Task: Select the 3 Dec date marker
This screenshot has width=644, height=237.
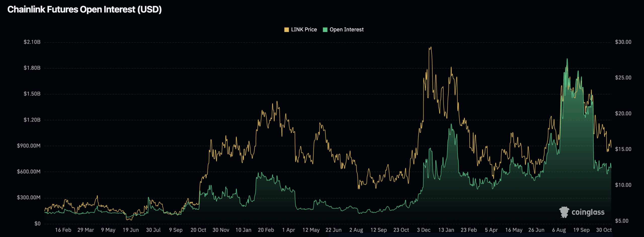Action: [x=424, y=230]
